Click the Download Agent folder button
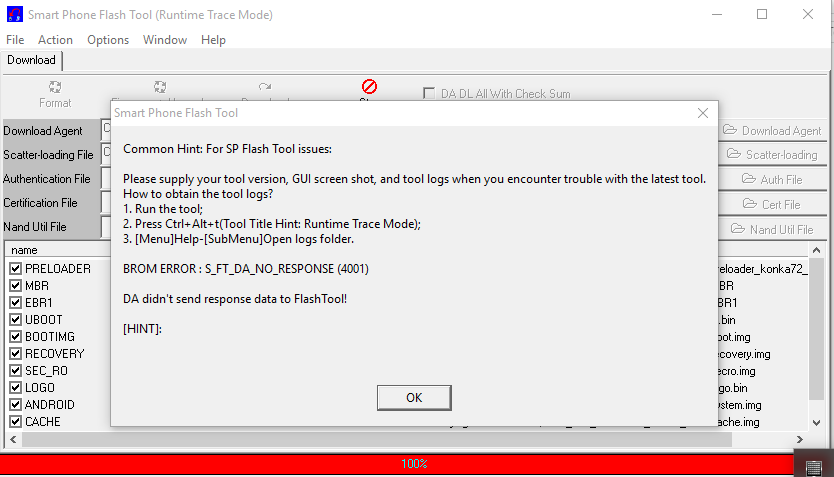The image size is (834, 477). point(772,130)
